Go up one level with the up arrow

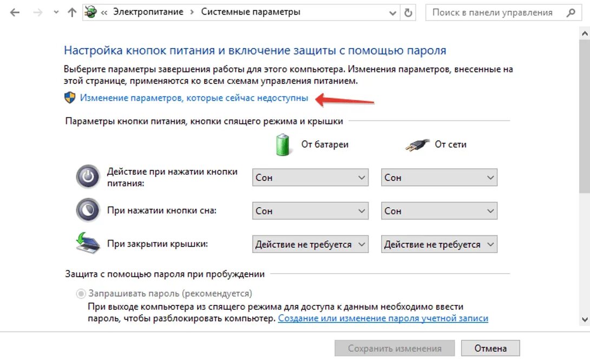coord(72,12)
